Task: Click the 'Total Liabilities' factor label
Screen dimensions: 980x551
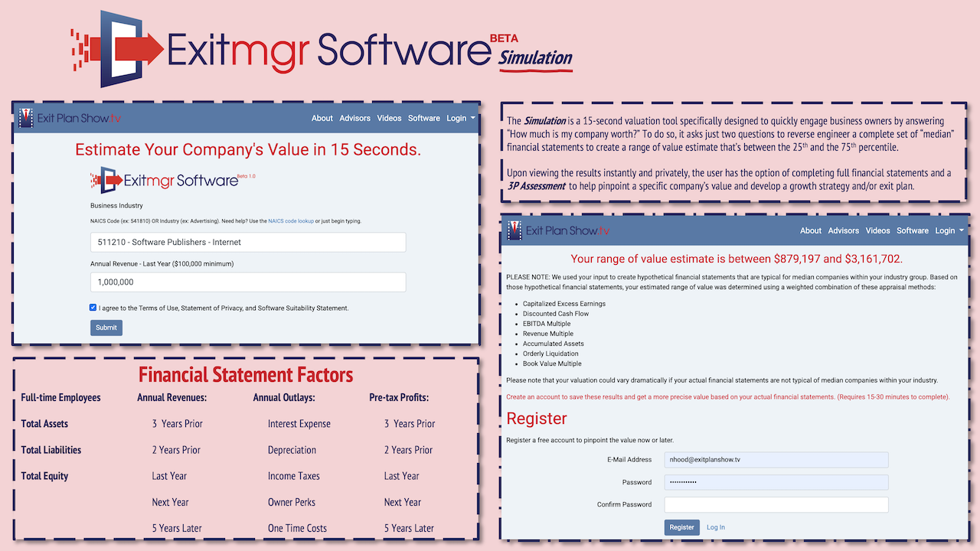Action: (x=51, y=450)
